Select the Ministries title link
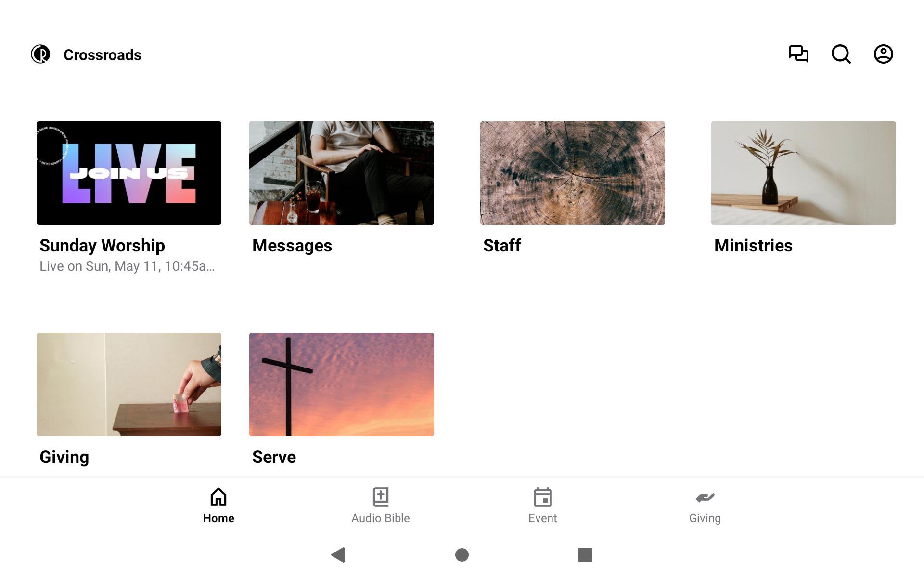924x578 pixels. pos(753,246)
